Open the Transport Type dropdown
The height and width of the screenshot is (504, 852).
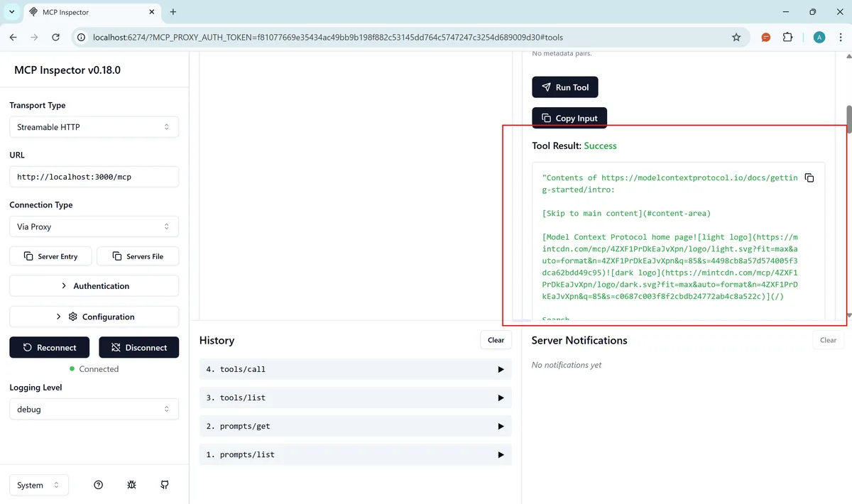94,127
